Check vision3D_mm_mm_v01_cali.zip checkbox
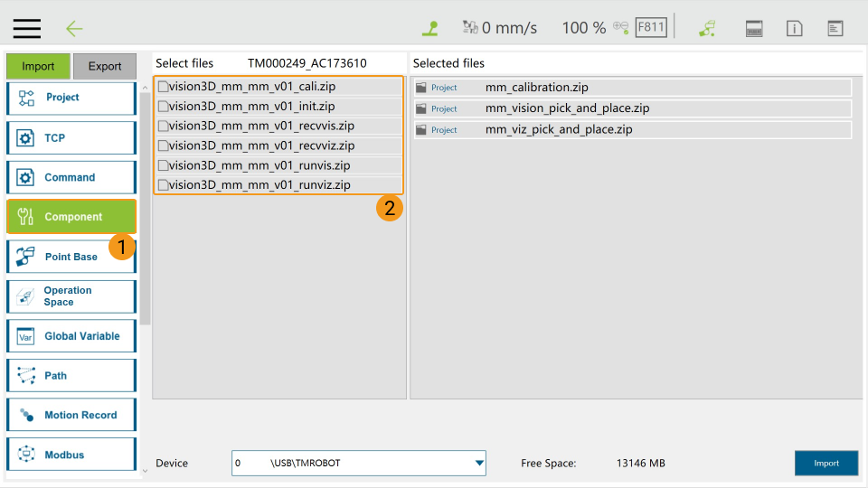 pos(163,87)
